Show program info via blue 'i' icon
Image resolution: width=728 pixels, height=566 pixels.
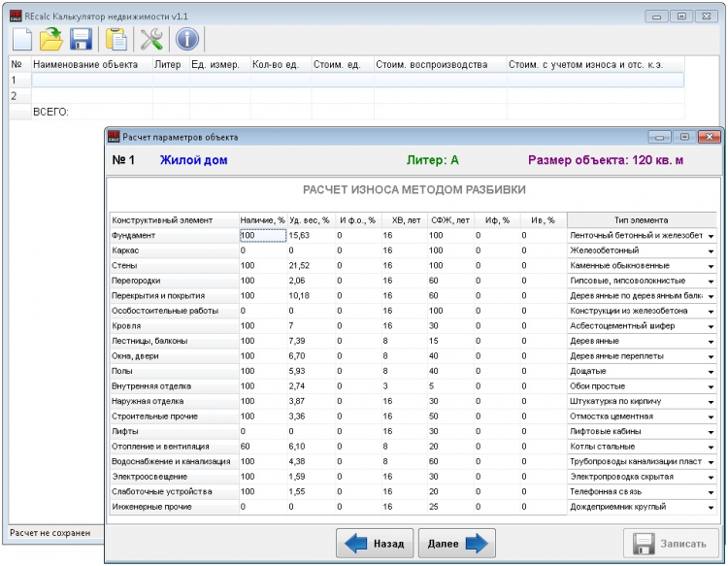point(186,39)
